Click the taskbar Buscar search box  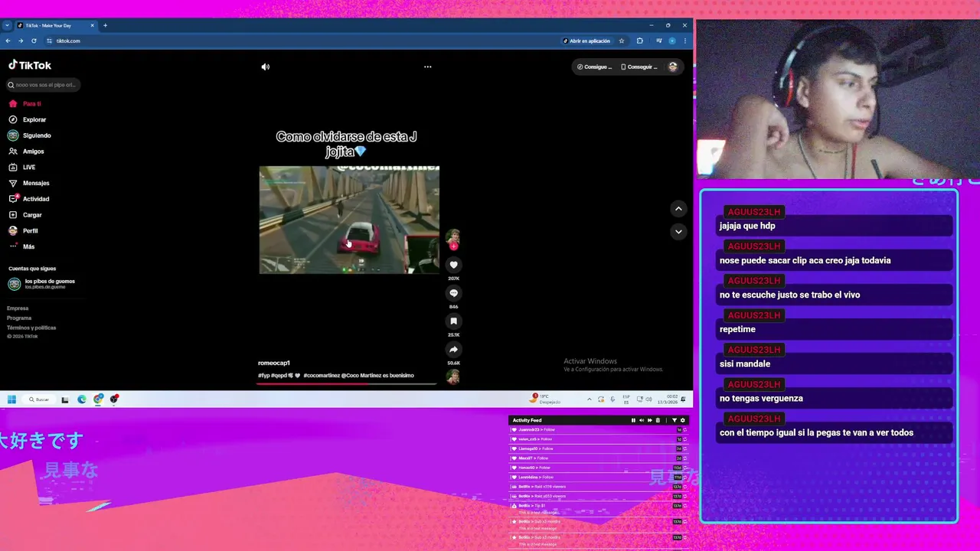(x=38, y=399)
